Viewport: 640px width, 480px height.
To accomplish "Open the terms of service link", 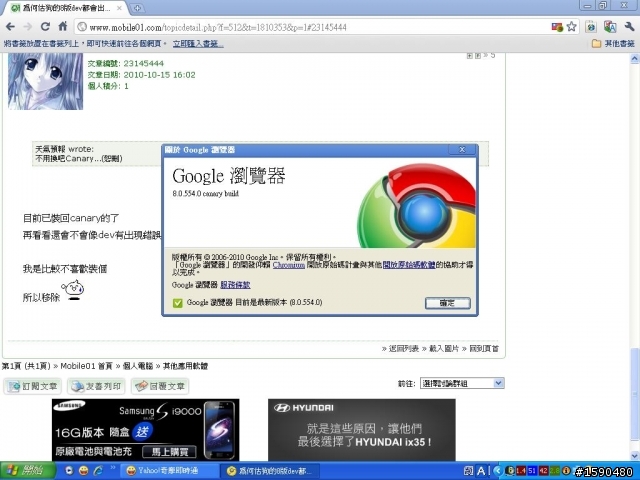I will pyautogui.click(x=235, y=285).
